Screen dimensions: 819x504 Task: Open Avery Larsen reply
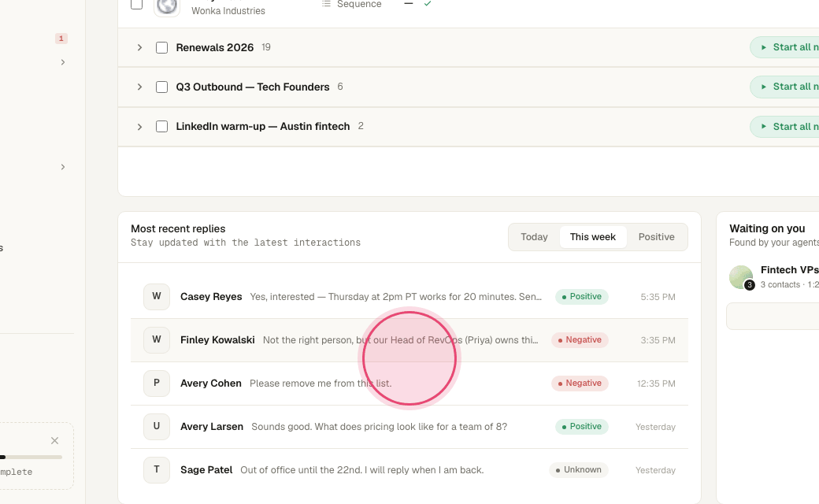(409, 427)
